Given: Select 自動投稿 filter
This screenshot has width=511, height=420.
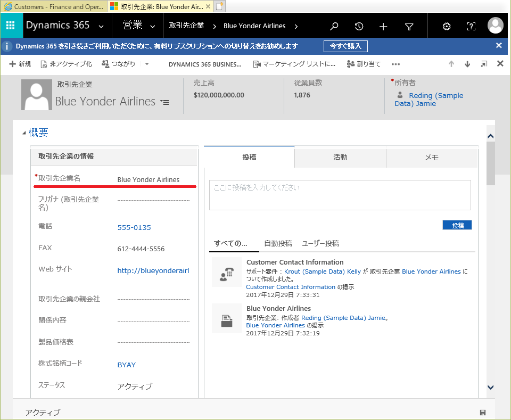Looking at the screenshot, I should (278, 243).
